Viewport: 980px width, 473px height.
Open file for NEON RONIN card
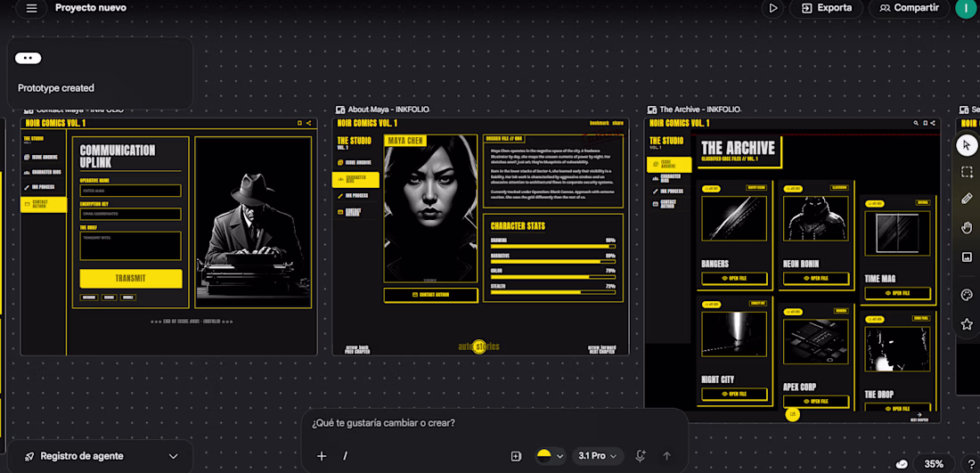pos(815,278)
